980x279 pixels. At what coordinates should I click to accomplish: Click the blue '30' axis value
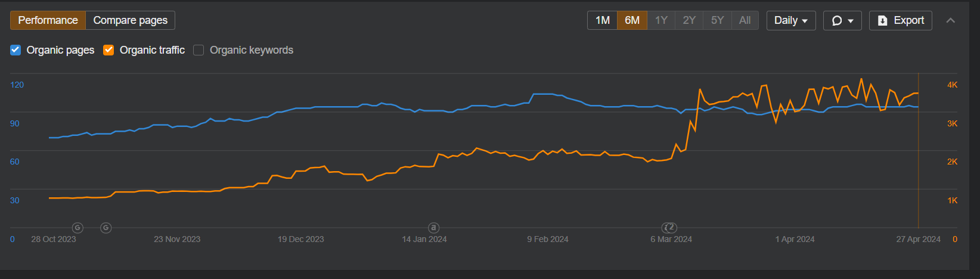click(15, 200)
